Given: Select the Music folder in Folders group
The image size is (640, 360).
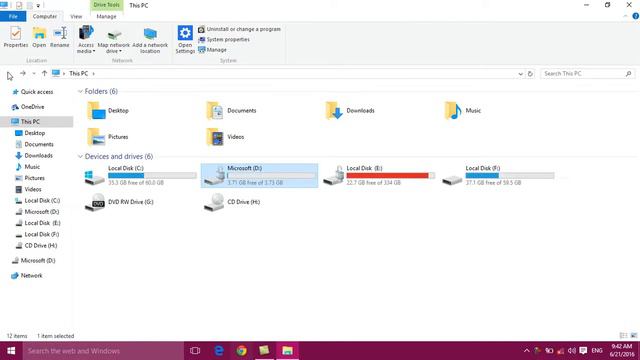Looking at the screenshot, I should pyautogui.click(x=463, y=111).
